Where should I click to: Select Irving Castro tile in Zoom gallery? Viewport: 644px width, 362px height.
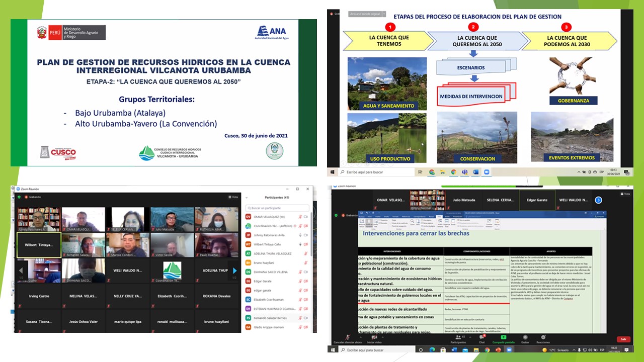pyautogui.click(x=39, y=296)
